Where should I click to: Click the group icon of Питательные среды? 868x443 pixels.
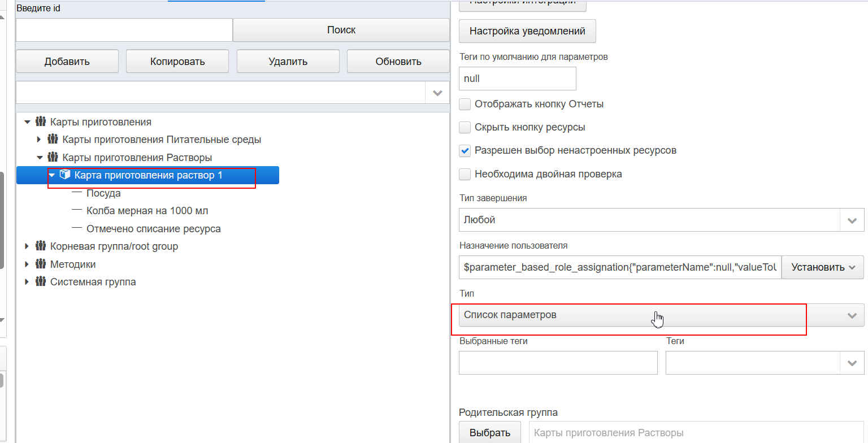click(53, 139)
